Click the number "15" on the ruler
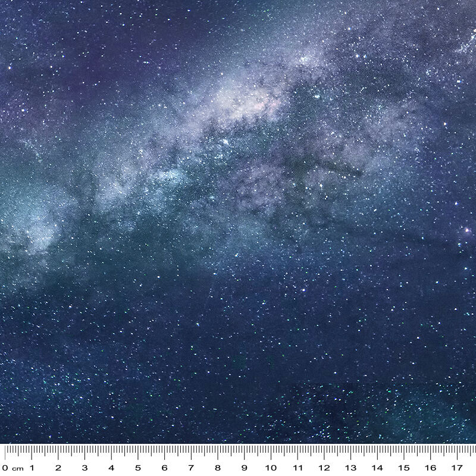This screenshot has height=476, width=476. (404, 468)
